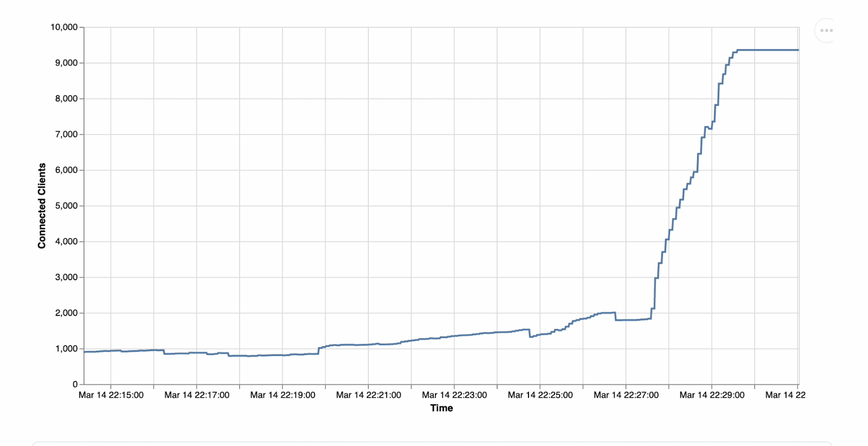868x446 pixels.
Task: Click the 3,000 y-axis tick label
Action: pyautogui.click(x=66, y=277)
